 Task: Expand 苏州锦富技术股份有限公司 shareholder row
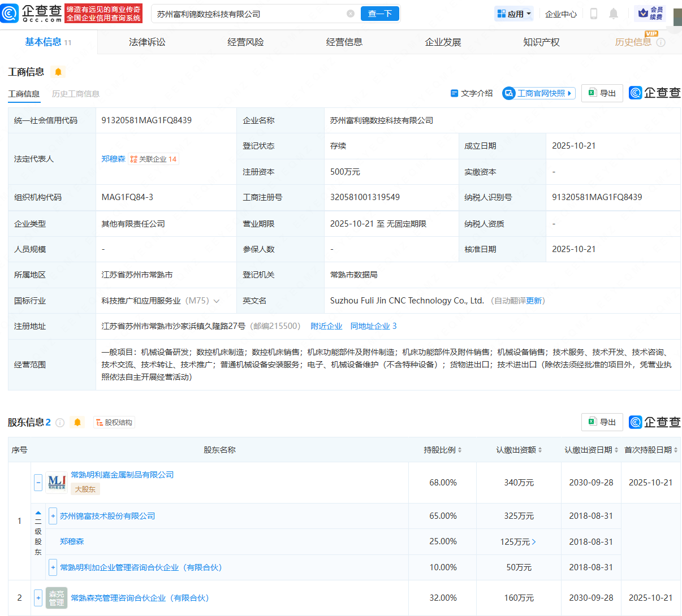click(53, 516)
